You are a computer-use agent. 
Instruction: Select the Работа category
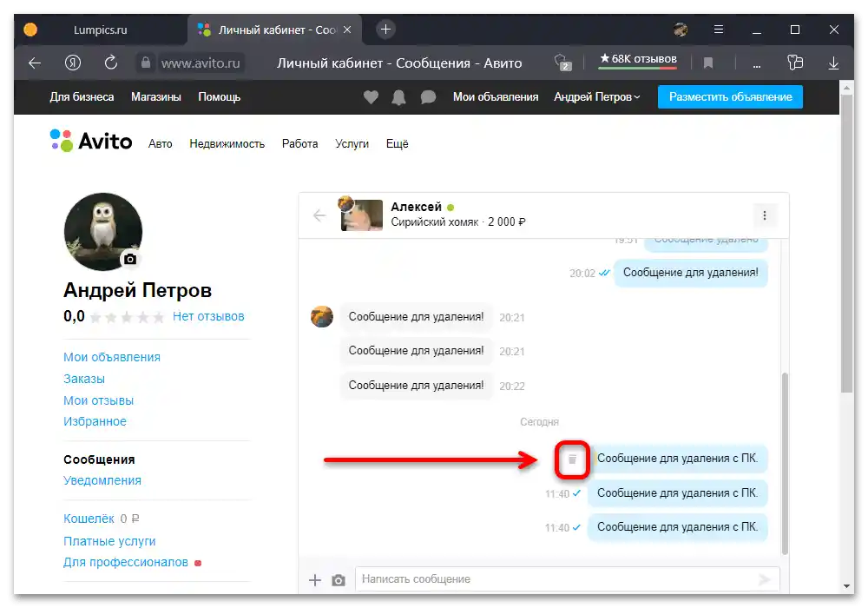click(x=299, y=144)
